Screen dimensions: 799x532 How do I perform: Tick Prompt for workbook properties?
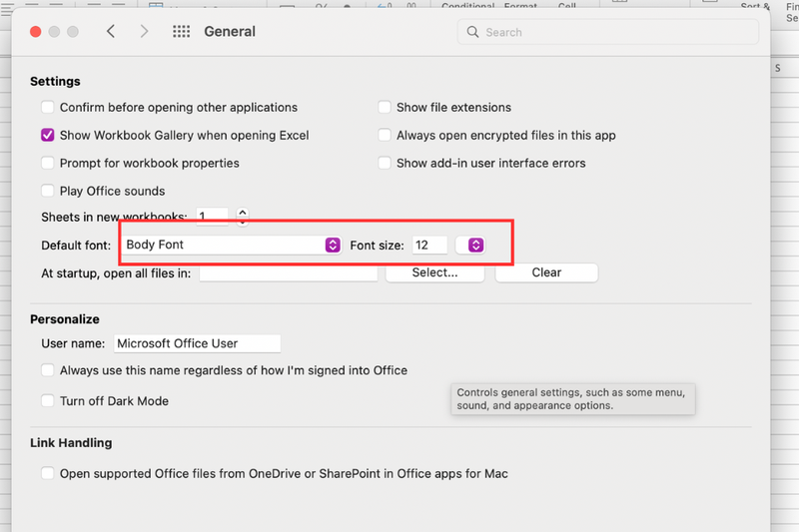tap(47, 163)
